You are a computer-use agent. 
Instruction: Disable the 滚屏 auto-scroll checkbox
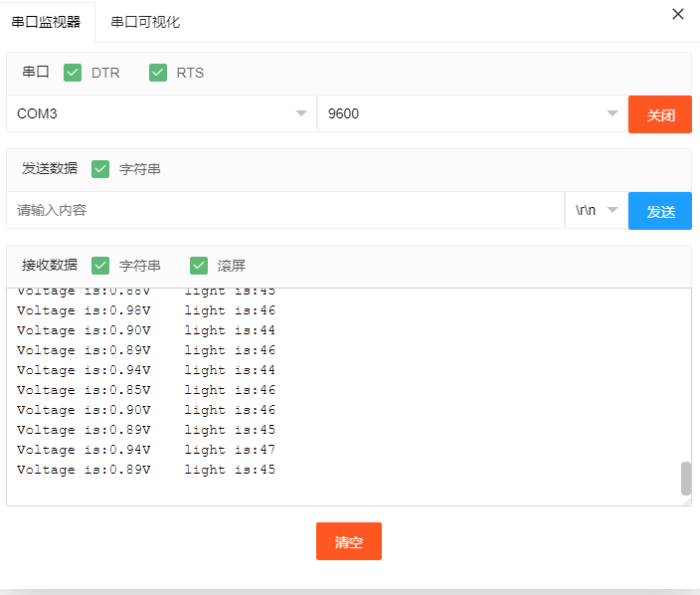click(199, 266)
